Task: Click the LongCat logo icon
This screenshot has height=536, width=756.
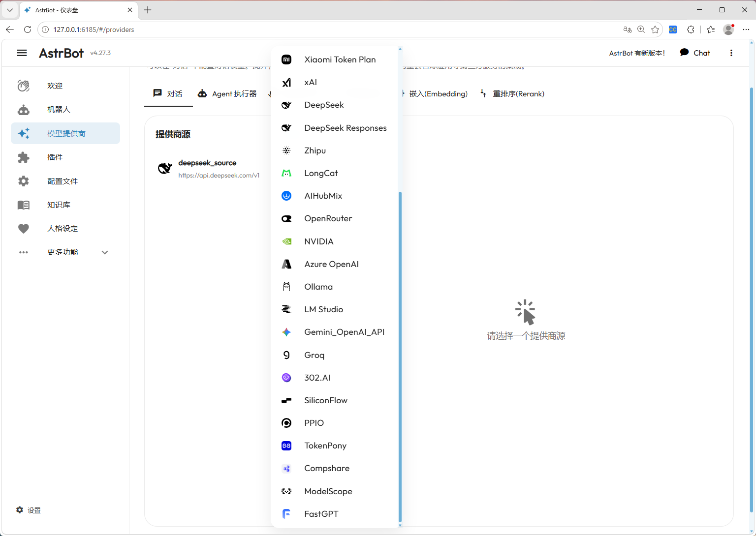Action: point(286,173)
